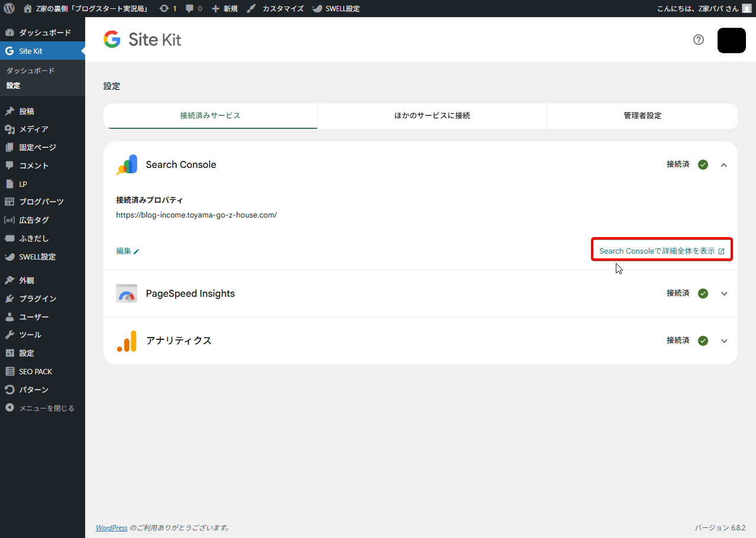Image resolution: width=756 pixels, height=538 pixels.
Task: Click the コメント icon in the sidebar
Action: tap(9, 166)
